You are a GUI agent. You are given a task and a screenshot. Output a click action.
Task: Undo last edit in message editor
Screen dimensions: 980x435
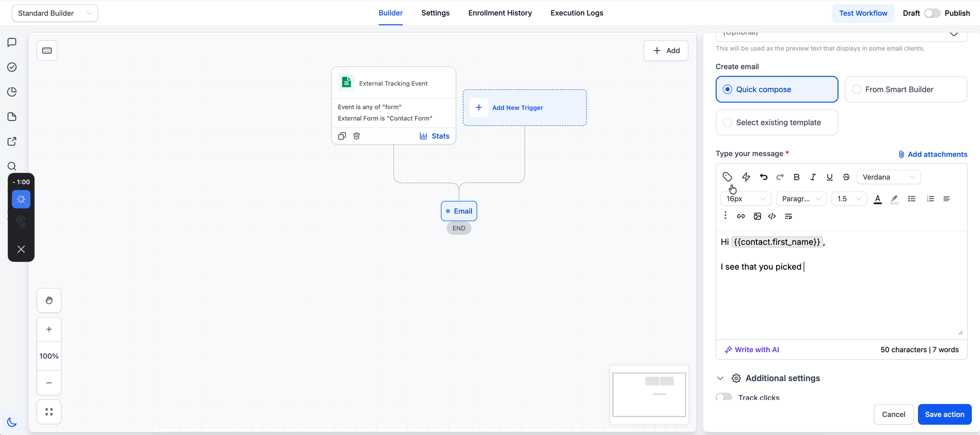764,177
